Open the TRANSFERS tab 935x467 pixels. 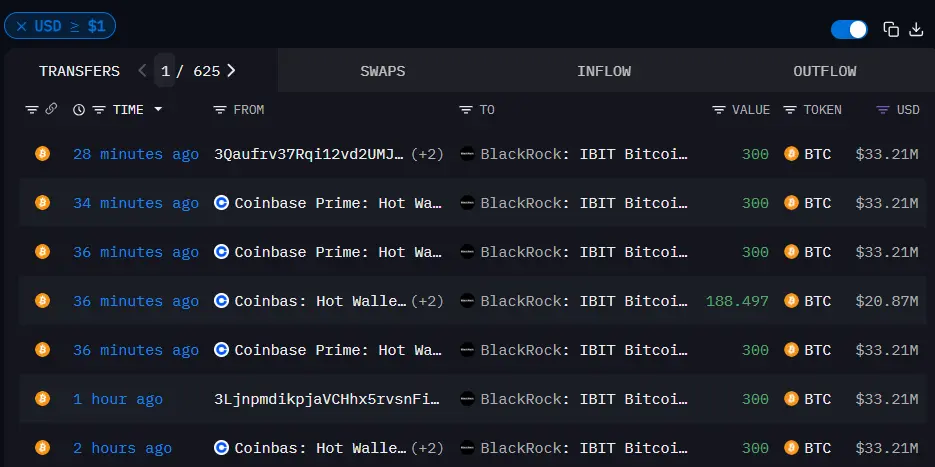click(x=79, y=72)
